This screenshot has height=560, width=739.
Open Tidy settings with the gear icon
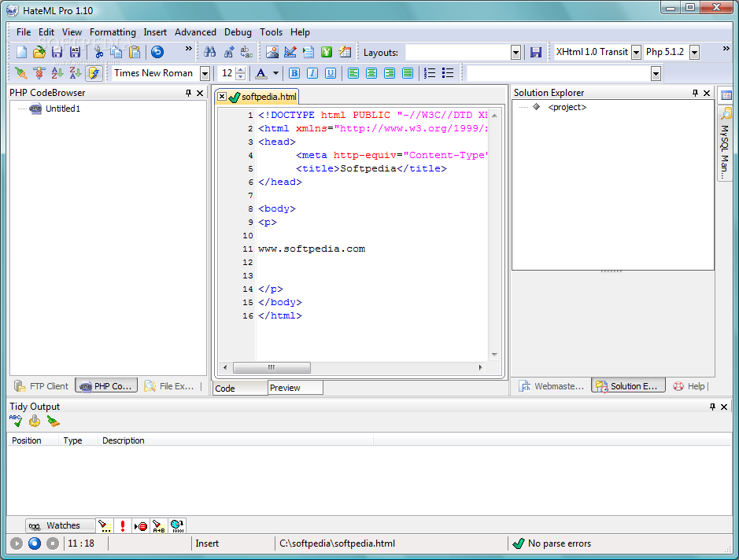[35, 421]
